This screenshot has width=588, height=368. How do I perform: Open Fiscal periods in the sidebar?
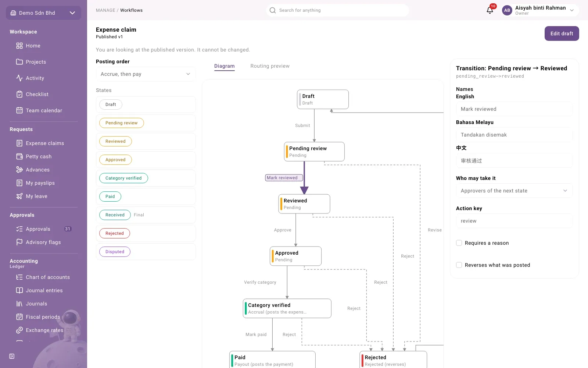pos(43,317)
